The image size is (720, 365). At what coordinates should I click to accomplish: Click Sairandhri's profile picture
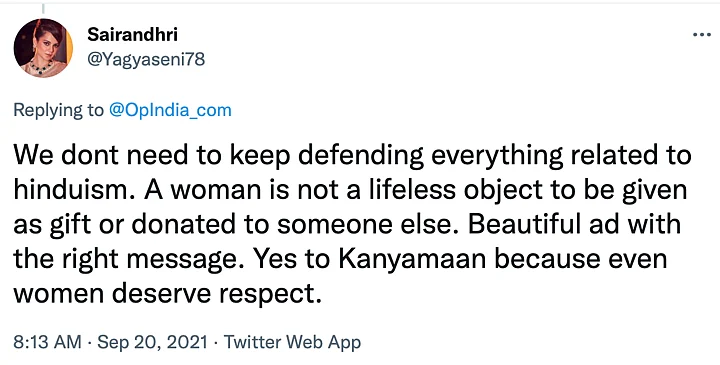pyautogui.click(x=43, y=48)
